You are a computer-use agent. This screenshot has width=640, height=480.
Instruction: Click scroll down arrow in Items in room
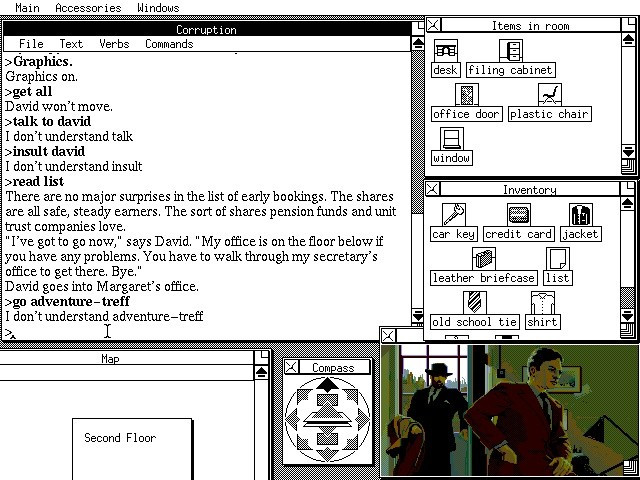[x=628, y=151]
